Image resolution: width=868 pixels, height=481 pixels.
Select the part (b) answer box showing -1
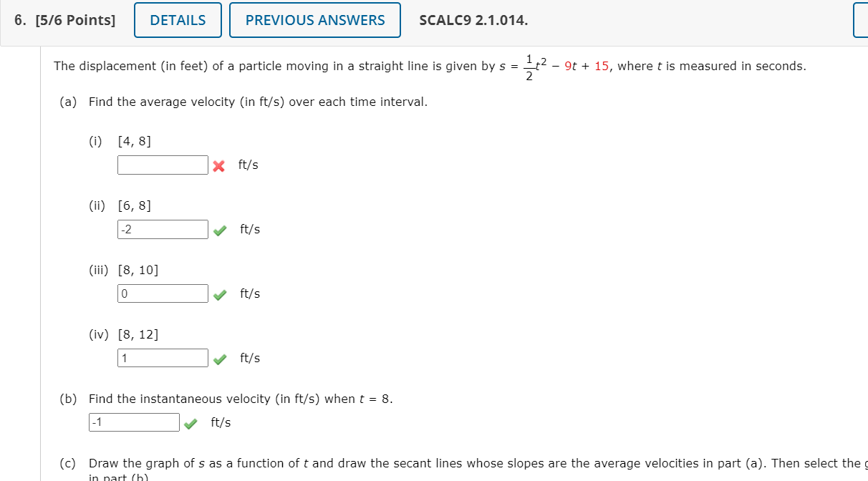[x=133, y=422]
